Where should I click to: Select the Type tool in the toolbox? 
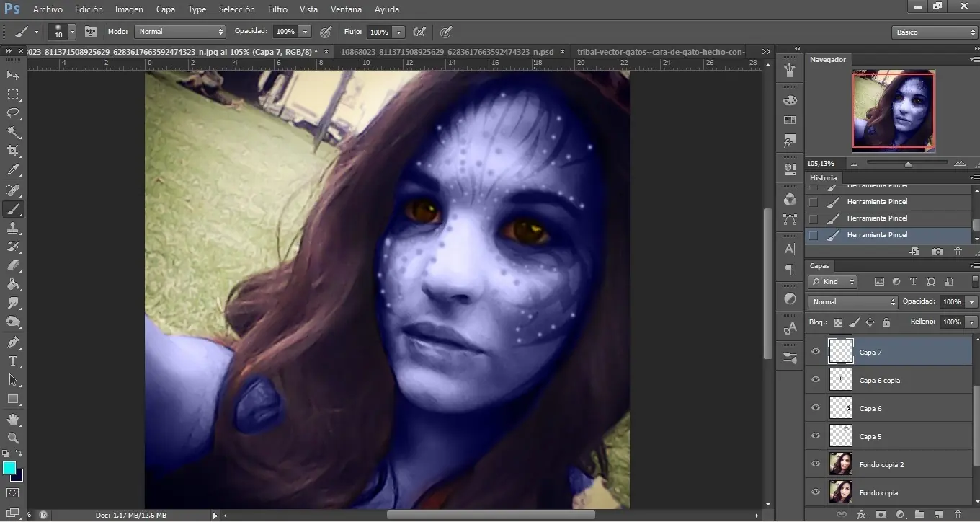[x=13, y=360]
